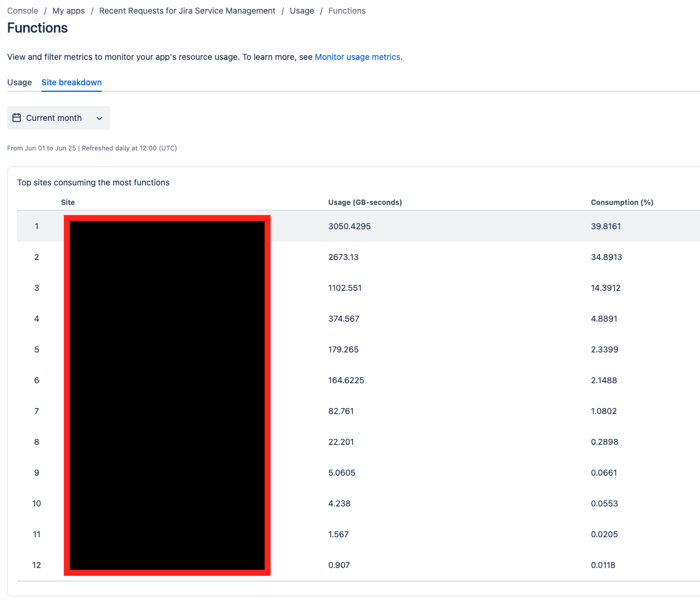Select the Site breakdown tab
The height and width of the screenshot is (600, 700).
pyautogui.click(x=72, y=82)
